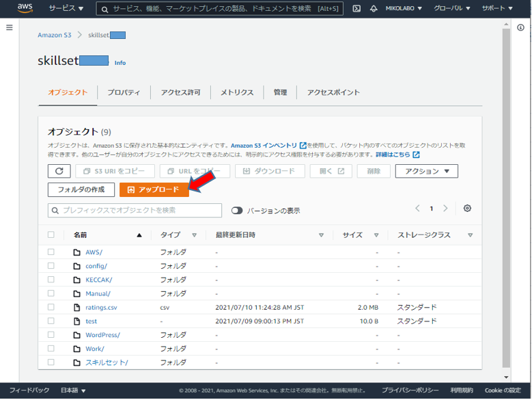
Task: Open the CloudShell terminal icon
Action: [x=356, y=8]
